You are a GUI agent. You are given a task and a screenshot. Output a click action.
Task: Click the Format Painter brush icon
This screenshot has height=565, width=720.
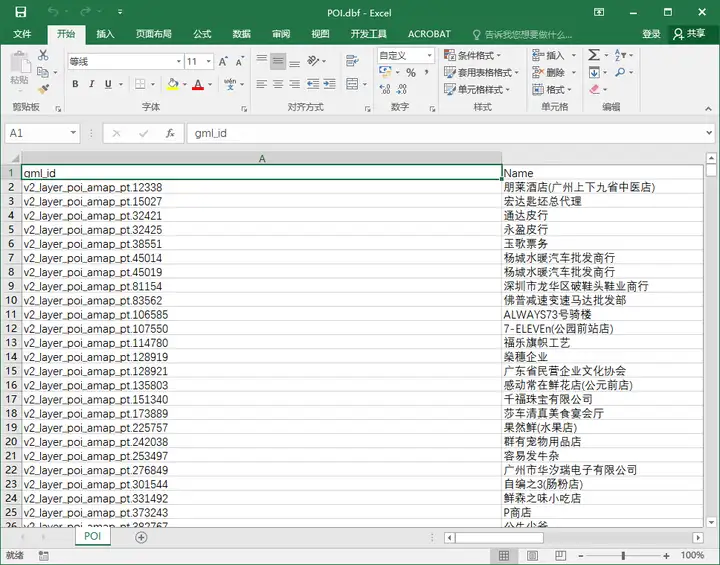click(43, 89)
